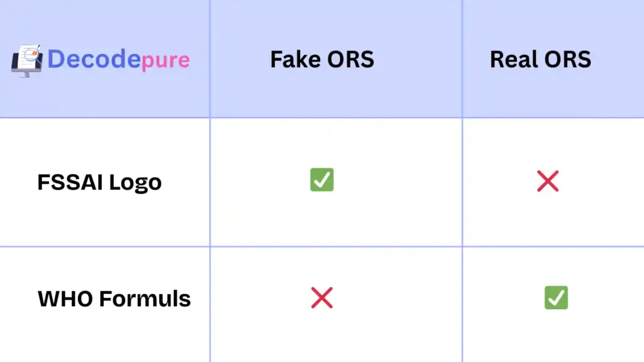Click horizontal line between FSSAI Logo and WHO Formuls labels
The height and width of the screenshot is (362, 644).
pos(104,246)
